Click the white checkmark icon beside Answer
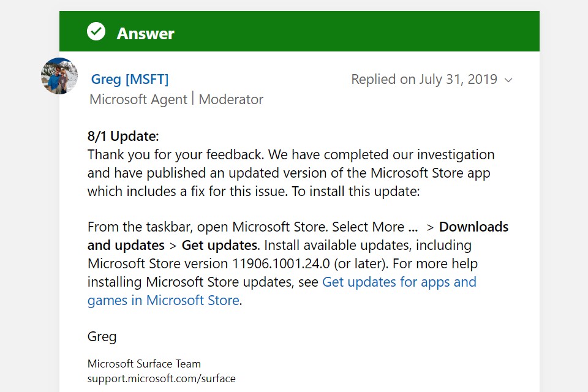The width and height of the screenshot is (588, 392). [x=96, y=31]
